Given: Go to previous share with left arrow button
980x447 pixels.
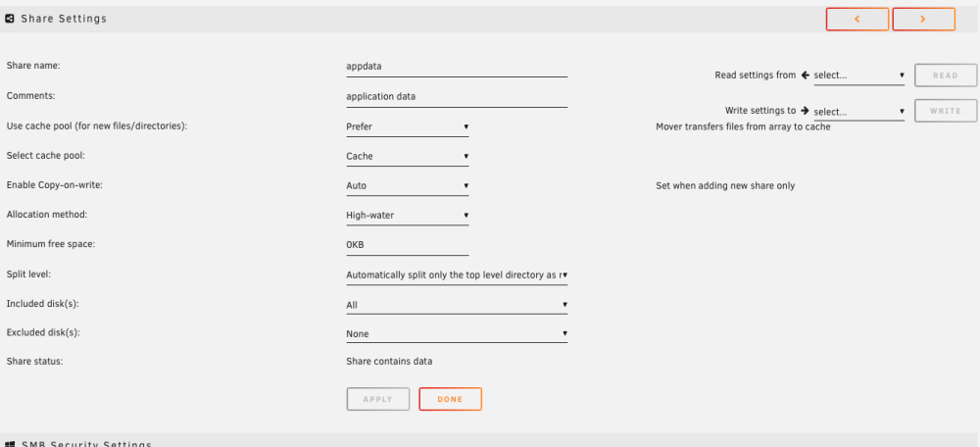Looking at the screenshot, I should [857, 19].
